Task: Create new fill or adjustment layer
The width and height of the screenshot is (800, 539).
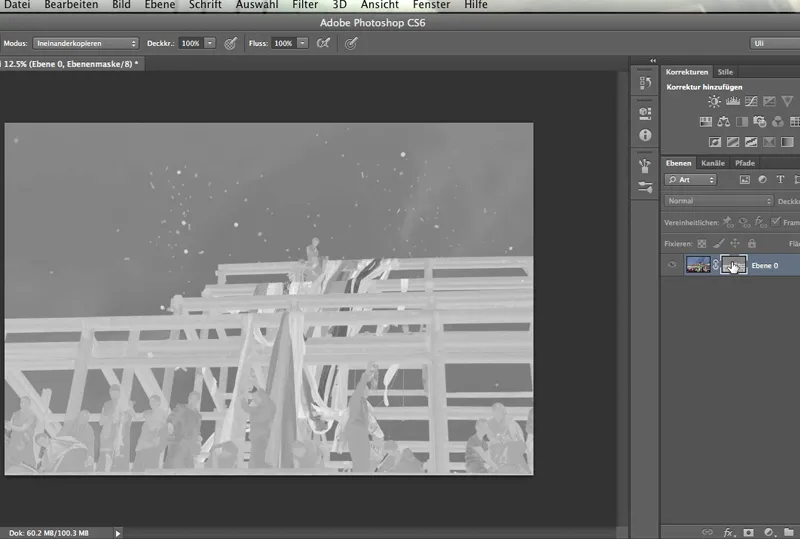Action: (x=769, y=532)
